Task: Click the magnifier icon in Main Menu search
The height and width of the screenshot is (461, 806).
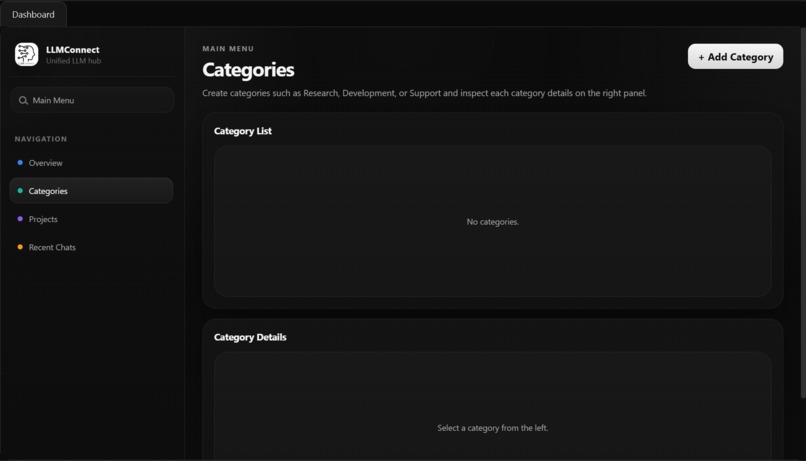Action: coord(23,100)
